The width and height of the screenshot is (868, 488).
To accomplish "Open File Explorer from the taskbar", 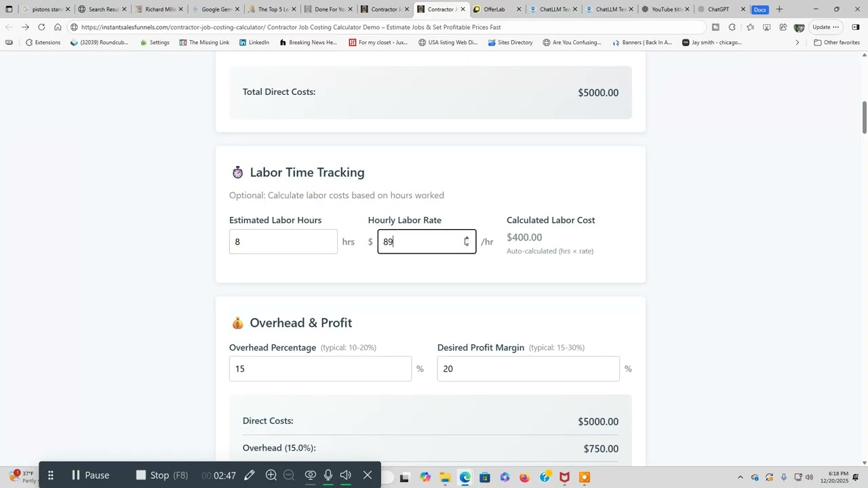I will (445, 478).
